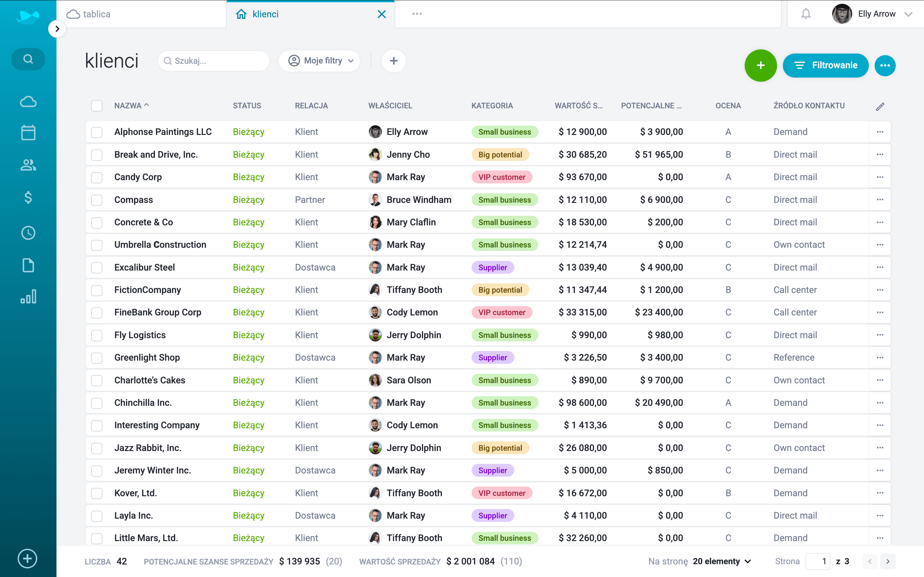
Task: Select the checkbox for Candy Corp
Action: (97, 177)
